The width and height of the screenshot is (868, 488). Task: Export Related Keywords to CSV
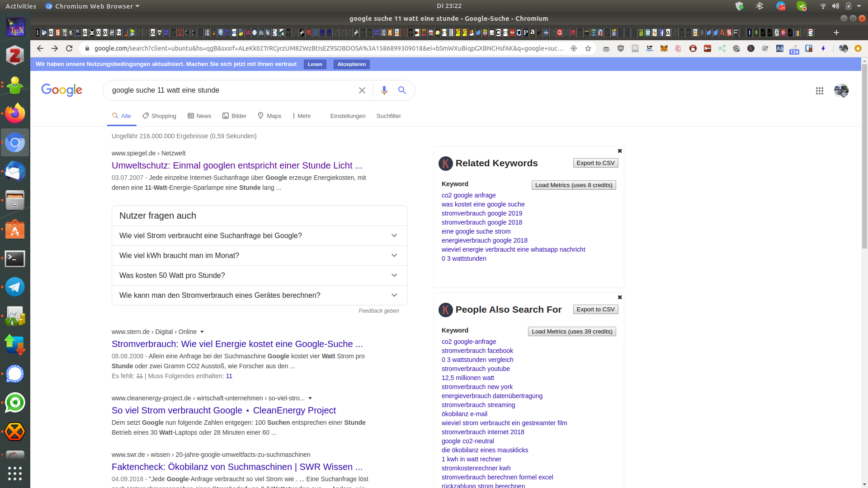point(595,163)
